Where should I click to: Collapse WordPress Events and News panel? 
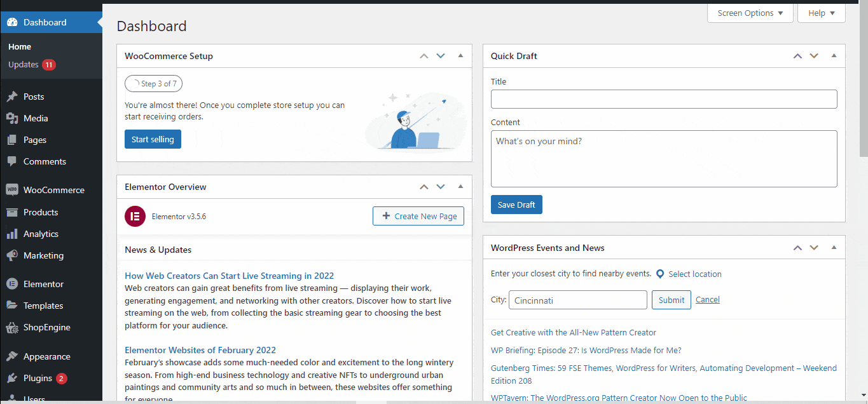(834, 248)
